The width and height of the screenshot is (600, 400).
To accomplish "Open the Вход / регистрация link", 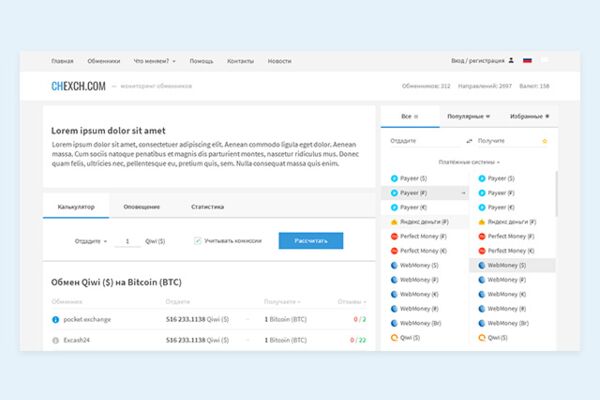I will 482,60.
